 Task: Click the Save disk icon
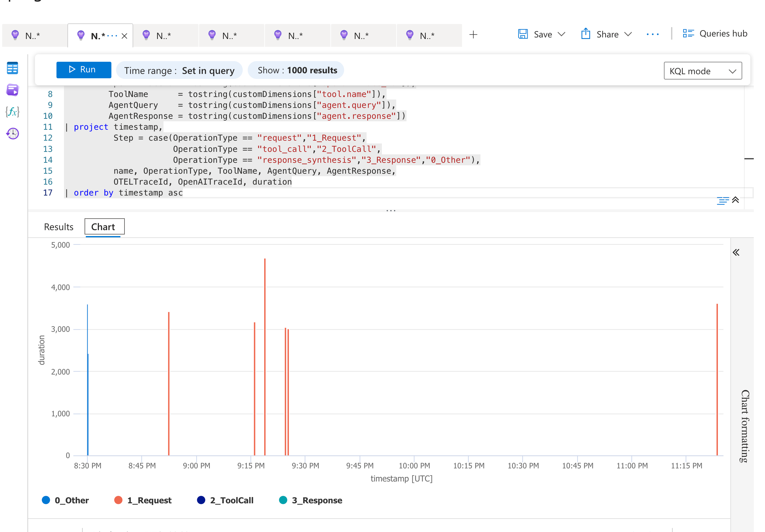click(523, 34)
